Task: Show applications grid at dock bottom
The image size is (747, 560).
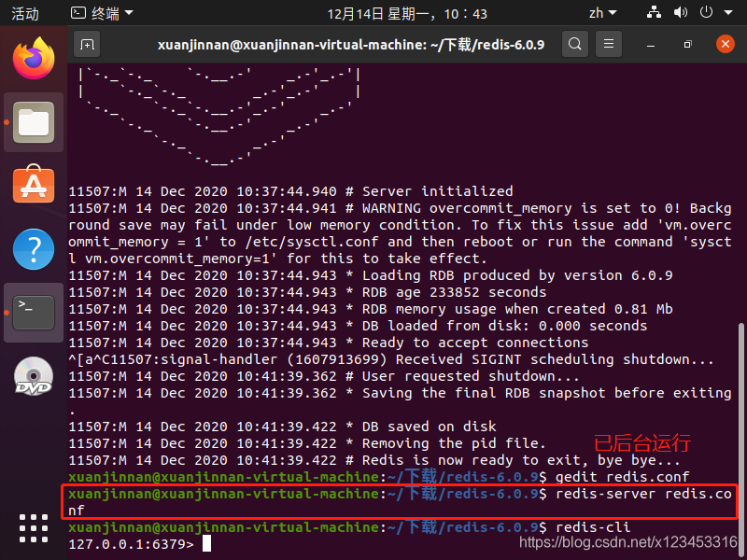Action: [34, 528]
